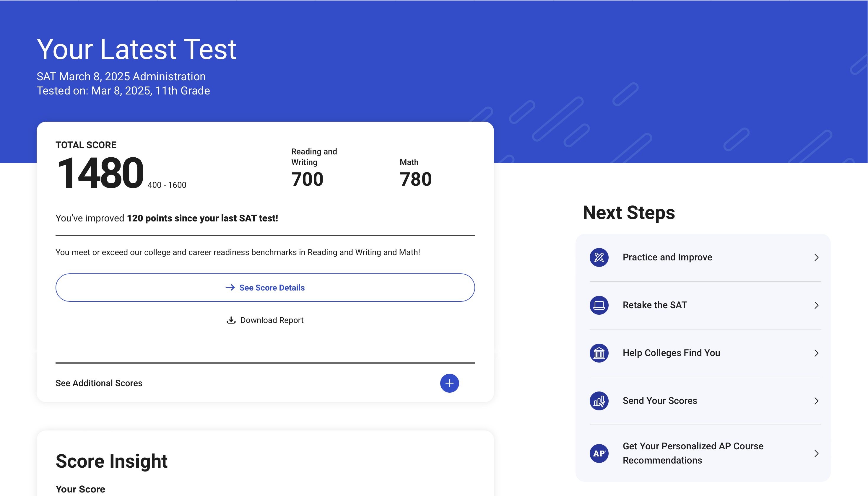
Task: Select the AP logo icon
Action: 599,453
